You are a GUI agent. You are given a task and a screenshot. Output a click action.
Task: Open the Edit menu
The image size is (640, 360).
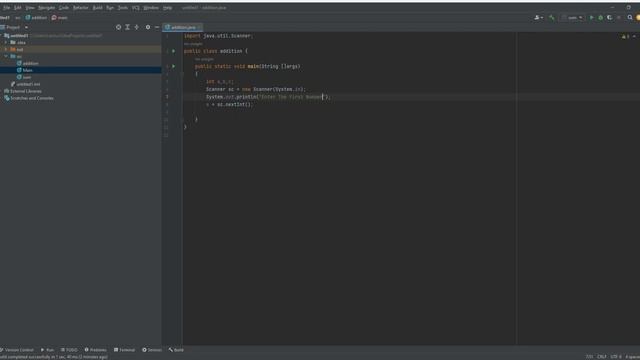click(18, 8)
